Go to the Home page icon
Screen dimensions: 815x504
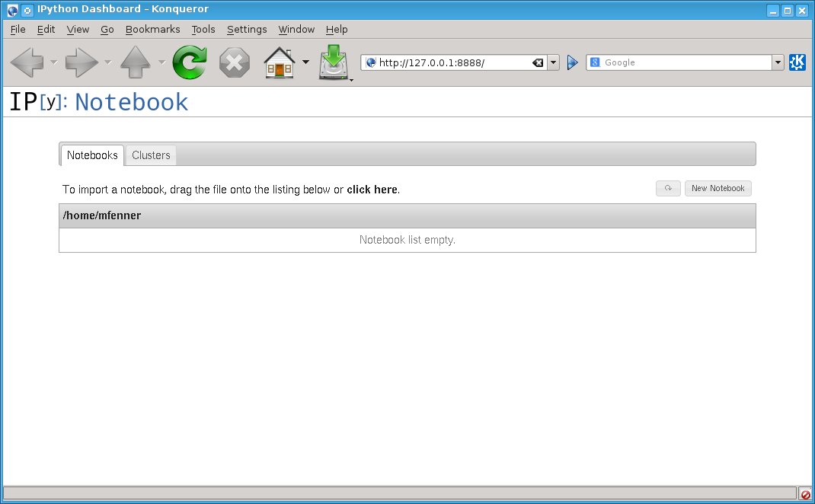click(279, 62)
